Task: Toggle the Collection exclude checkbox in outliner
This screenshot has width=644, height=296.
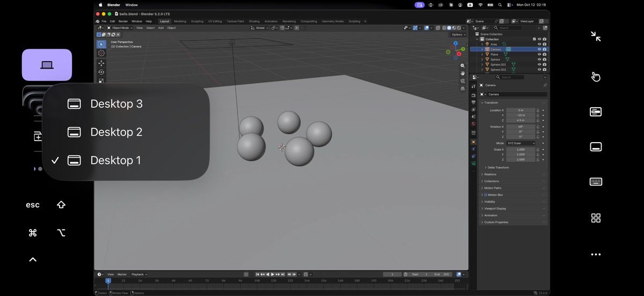Action: tap(534, 39)
